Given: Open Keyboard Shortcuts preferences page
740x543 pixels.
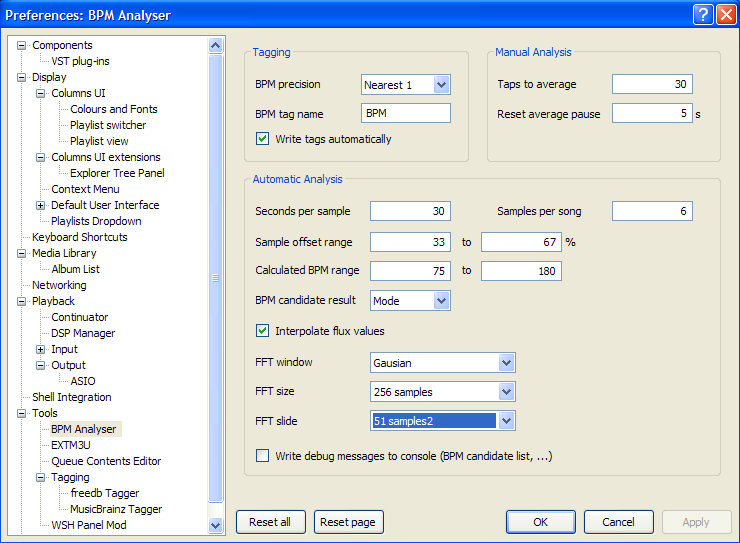Looking at the screenshot, I should (x=80, y=237).
